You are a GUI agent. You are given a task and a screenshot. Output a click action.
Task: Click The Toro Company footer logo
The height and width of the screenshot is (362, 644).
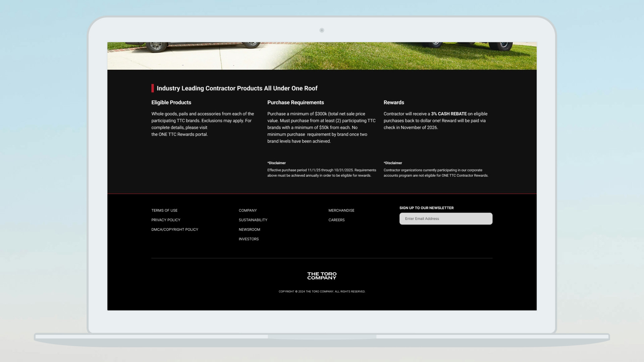(x=322, y=276)
